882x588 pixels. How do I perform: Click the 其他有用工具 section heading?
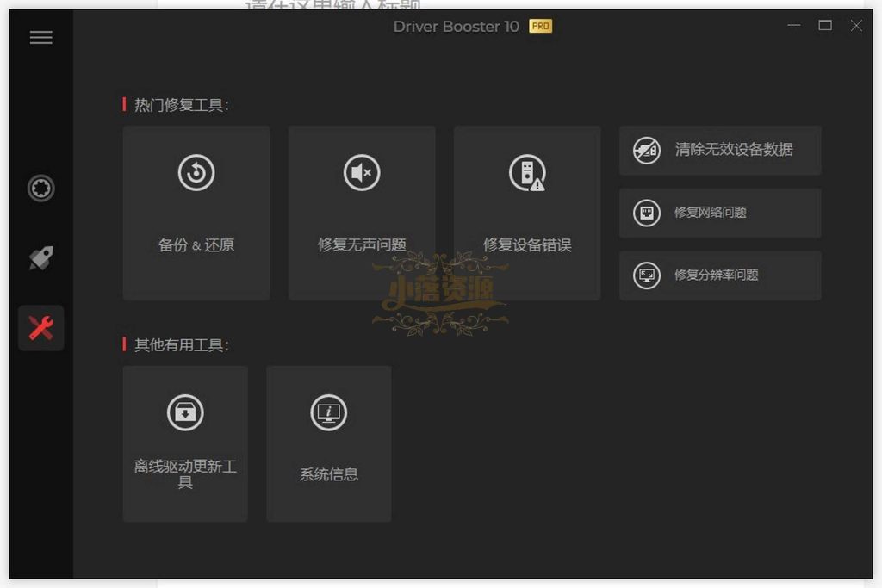tap(181, 344)
